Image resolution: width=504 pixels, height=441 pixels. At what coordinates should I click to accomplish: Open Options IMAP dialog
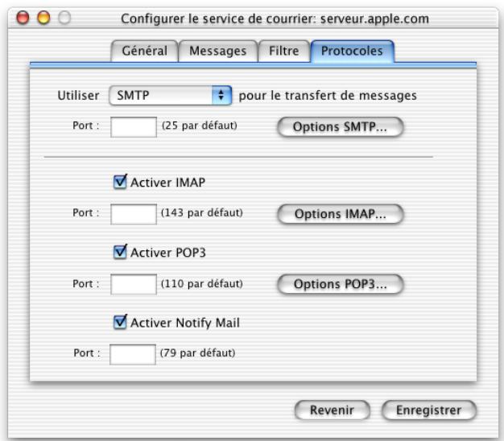click(340, 214)
